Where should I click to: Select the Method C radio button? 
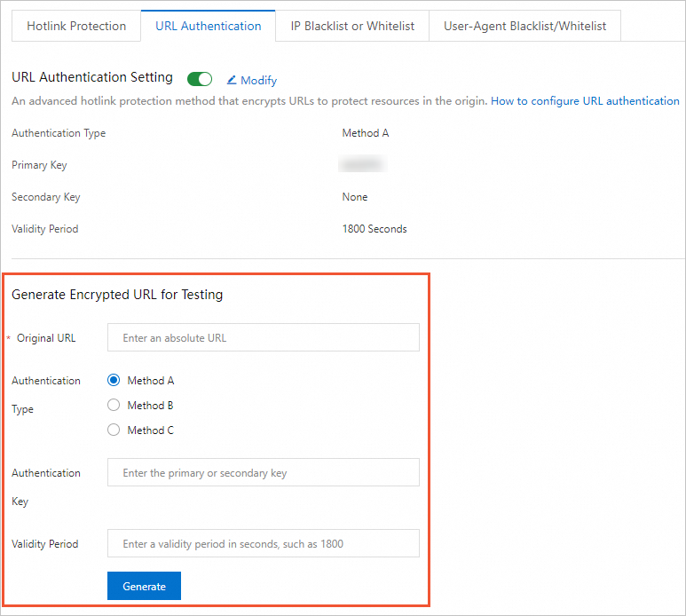113,430
